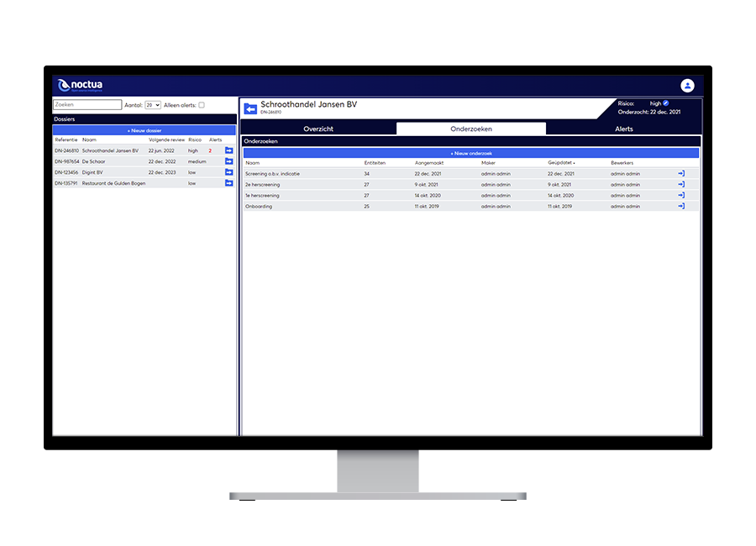Open Digint BV dossier folder icon
This screenshot has height=546, width=756.
pyautogui.click(x=229, y=172)
